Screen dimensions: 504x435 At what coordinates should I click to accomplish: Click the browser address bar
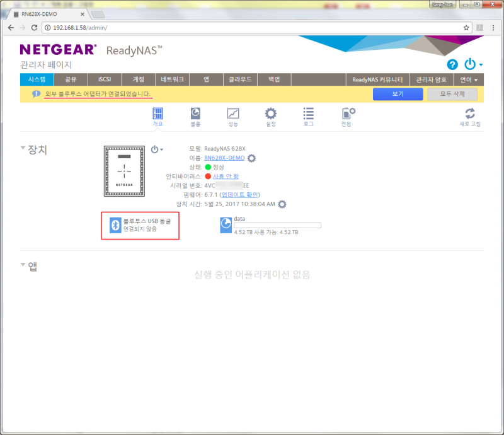189,28
